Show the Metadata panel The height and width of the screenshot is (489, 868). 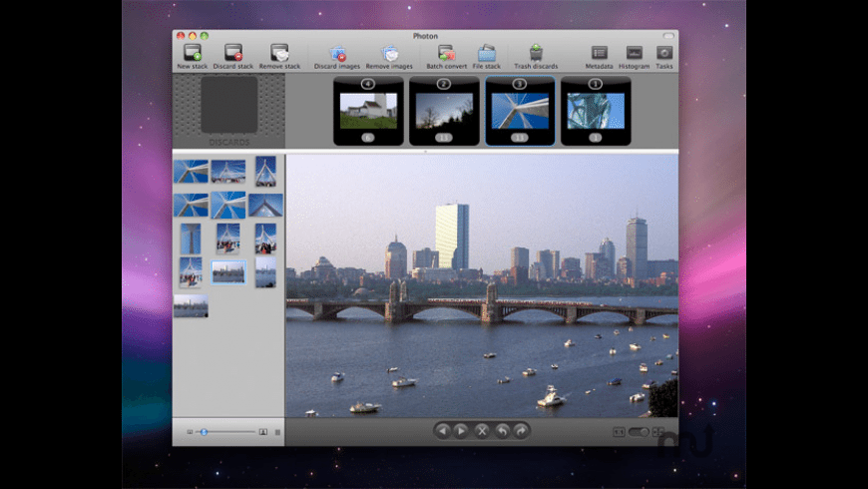pyautogui.click(x=599, y=53)
